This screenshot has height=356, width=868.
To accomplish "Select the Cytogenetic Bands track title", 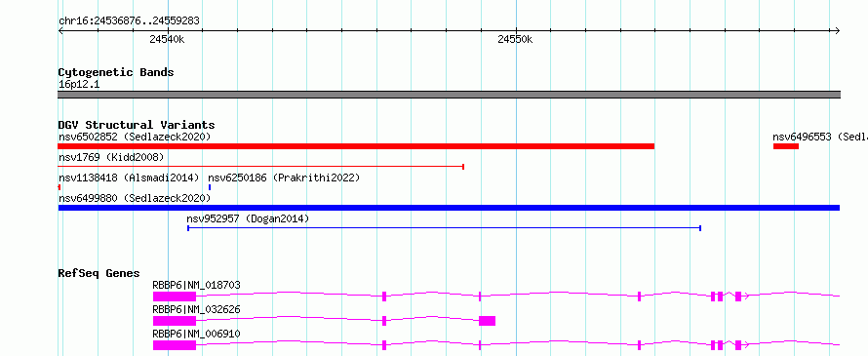I will 116,72.
